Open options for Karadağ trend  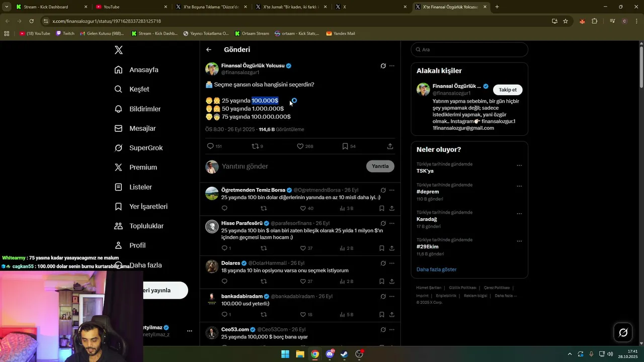pyautogui.click(x=519, y=214)
